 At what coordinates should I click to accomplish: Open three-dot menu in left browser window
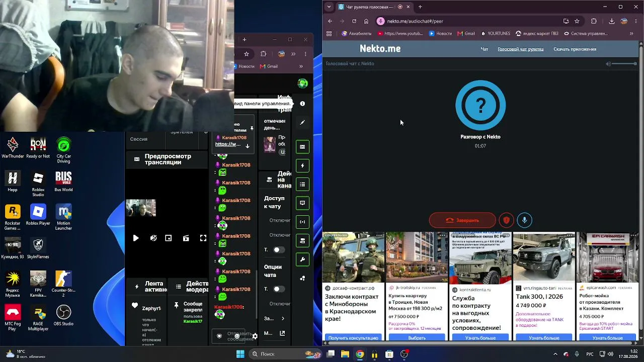click(305, 54)
